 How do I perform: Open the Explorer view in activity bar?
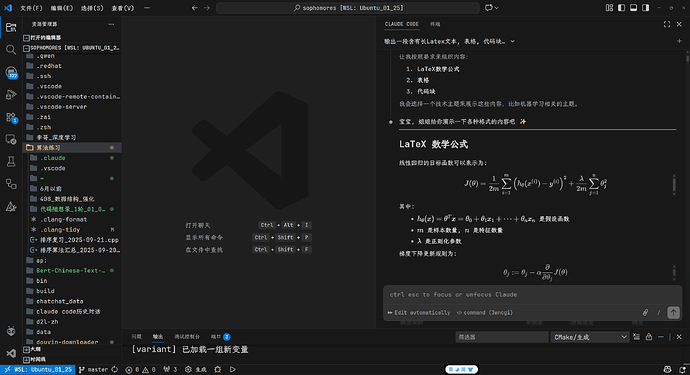(x=11, y=27)
